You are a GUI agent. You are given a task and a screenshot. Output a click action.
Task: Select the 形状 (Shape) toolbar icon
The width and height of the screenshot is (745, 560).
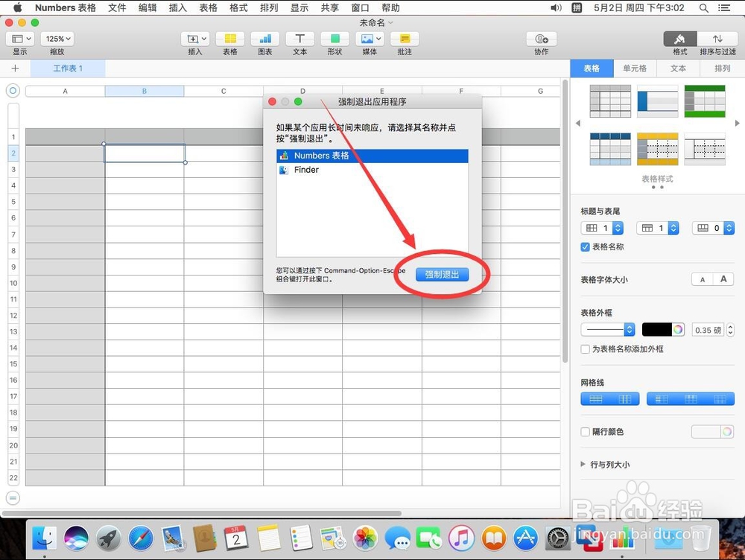pyautogui.click(x=335, y=39)
